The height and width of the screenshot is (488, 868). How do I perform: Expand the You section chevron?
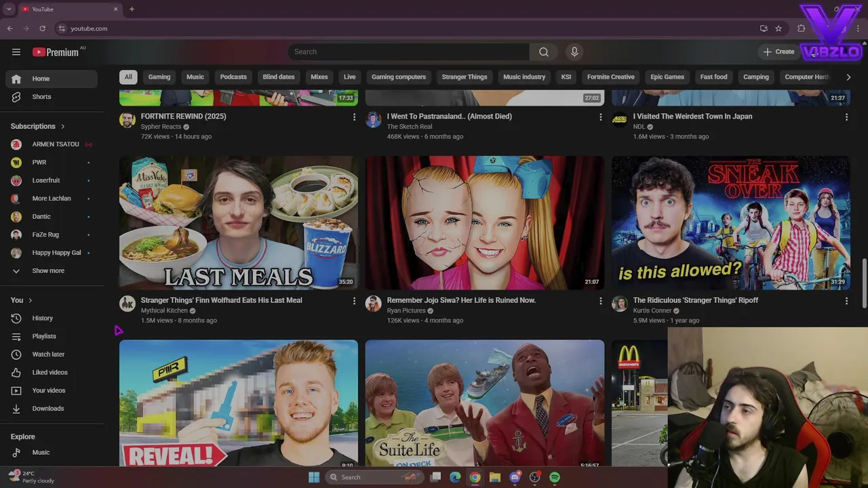[x=30, y=300]
